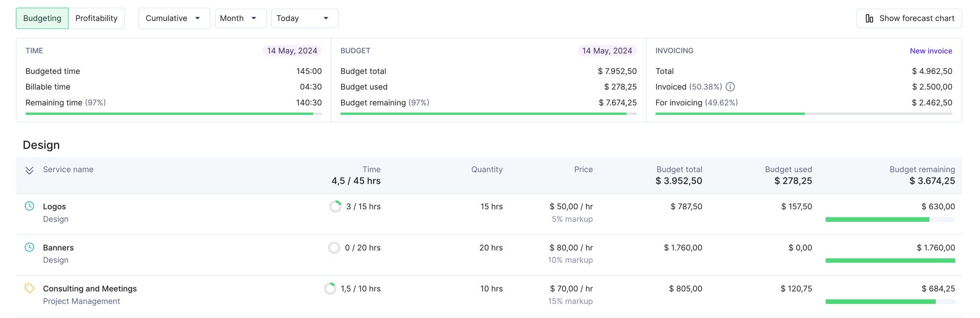The height and width of the screenshot is (318, 980).
Task: Click the Invoiced amount $ 2.500,00
Action: 932,87
